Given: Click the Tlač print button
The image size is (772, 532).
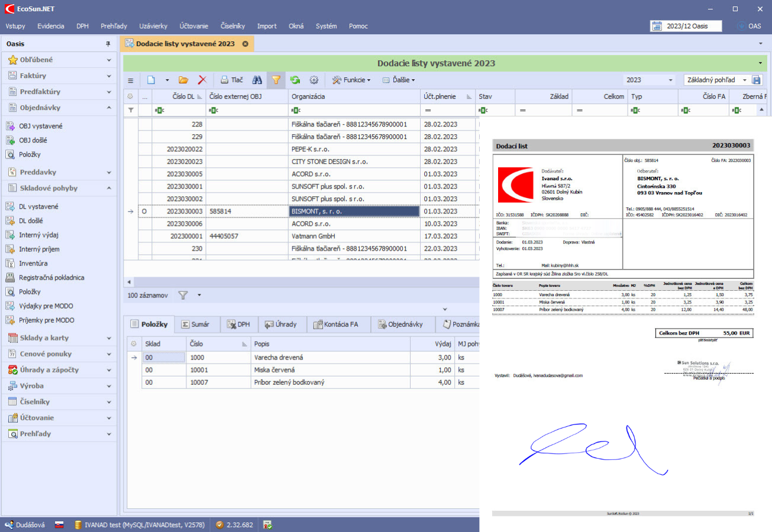Looking at the screenshot, I should (x=231, y=80).
